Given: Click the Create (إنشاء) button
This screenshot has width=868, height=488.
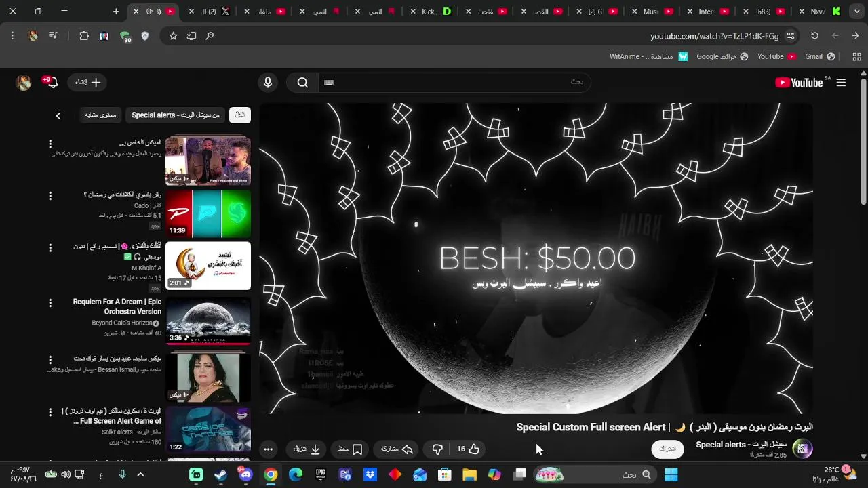Looking at the screenshot, I should (x=87, y=83).
